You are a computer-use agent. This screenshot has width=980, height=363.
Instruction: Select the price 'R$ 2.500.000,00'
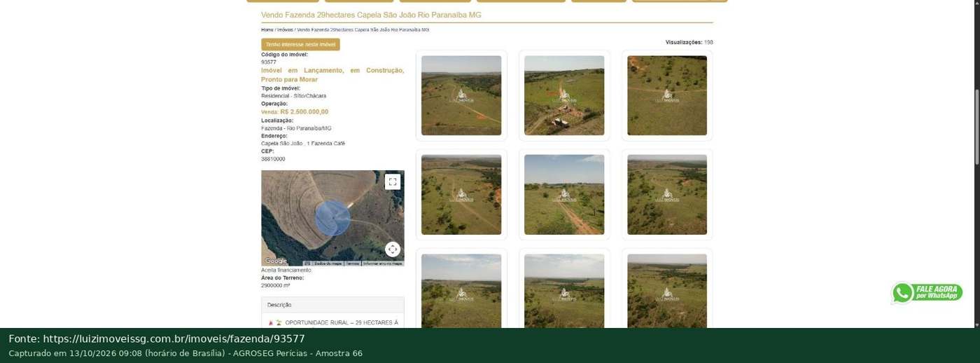pos(304,111)
